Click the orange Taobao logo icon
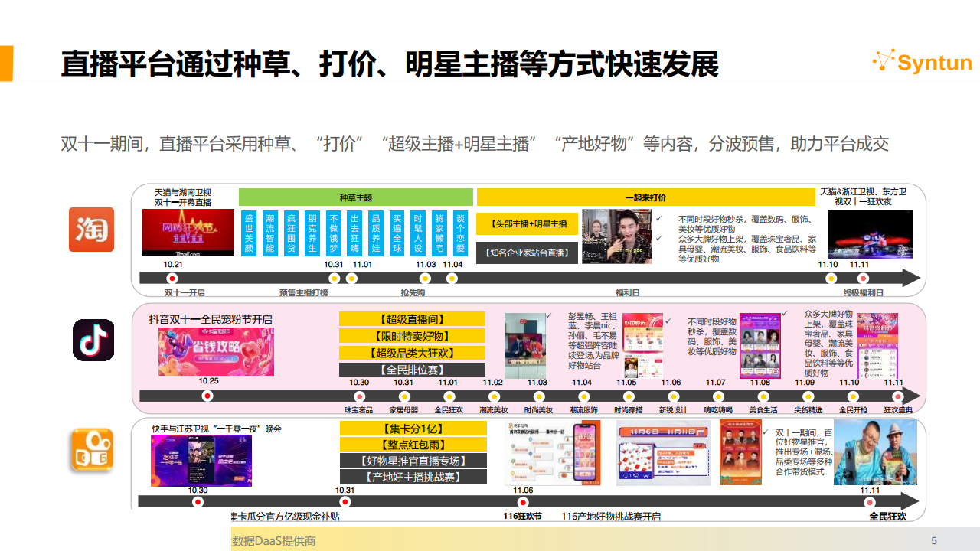Viewport: 980px width, 551px height. (91, 230)
